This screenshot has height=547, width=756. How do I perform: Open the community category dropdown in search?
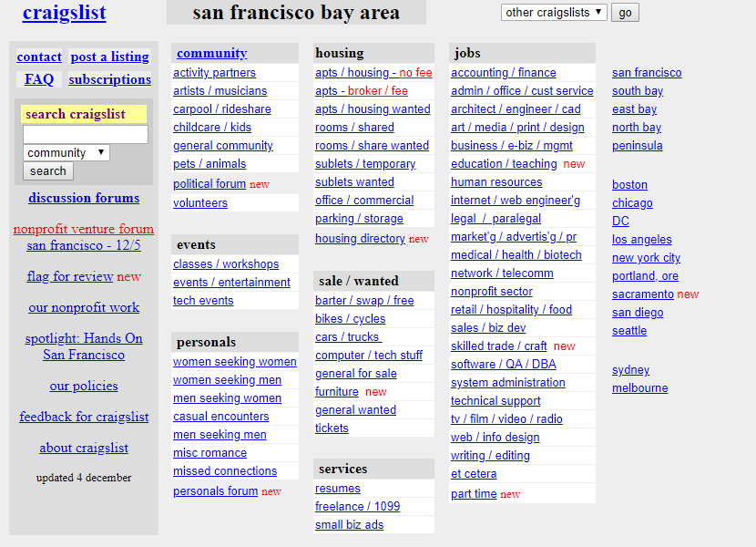point(66,152)
